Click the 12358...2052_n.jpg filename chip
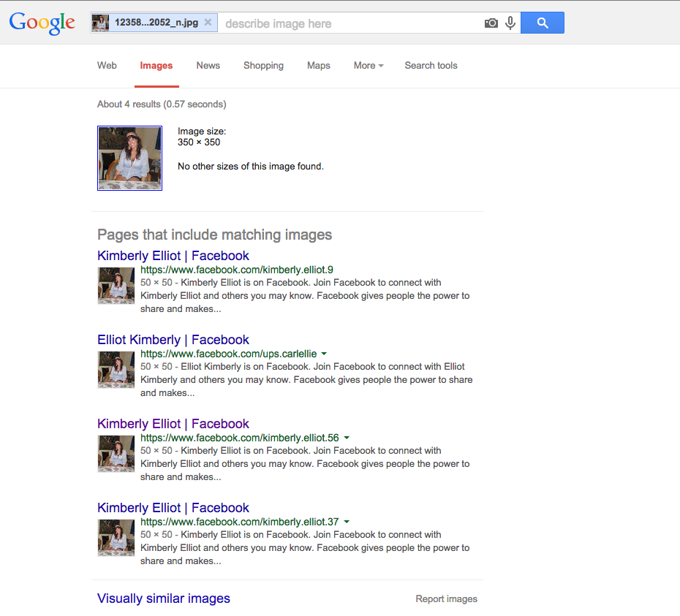The width and height of the screenshot is (680, 616). pyautogui.click(x=154, y=23)
